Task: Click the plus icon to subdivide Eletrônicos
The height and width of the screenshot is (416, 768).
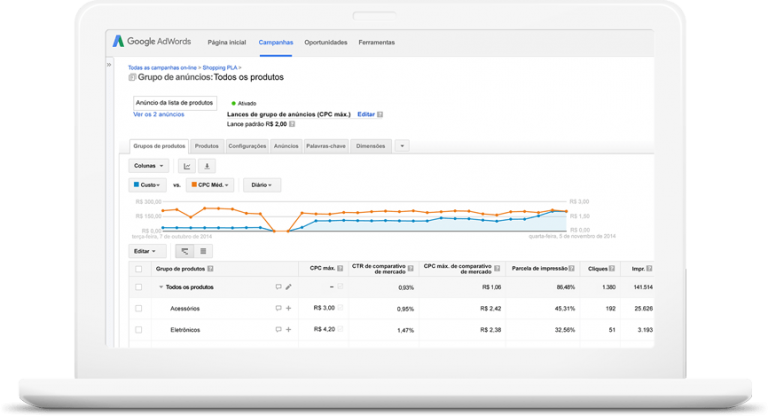Action: (x=288, y=330)
